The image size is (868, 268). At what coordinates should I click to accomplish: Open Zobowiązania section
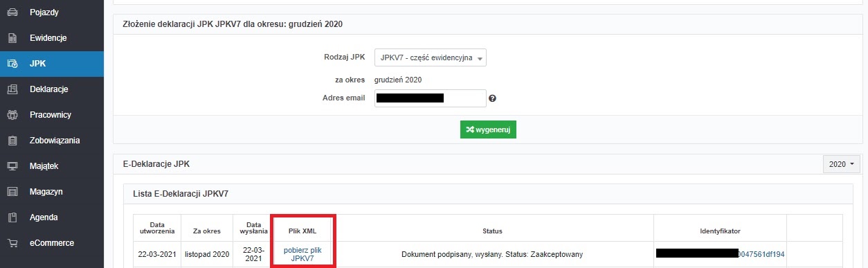[52, 141]
